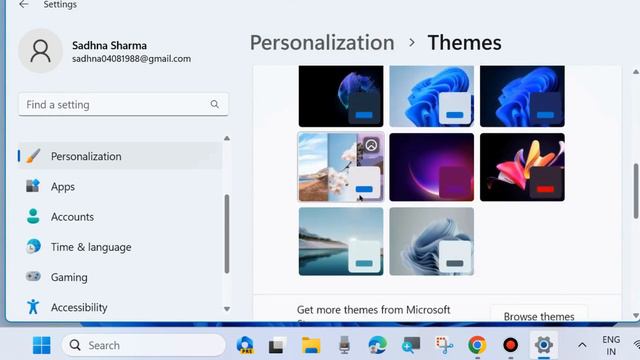Image resolution: width=640 pixels, height=360 pixels.
Task: Click the sadhna04081988@gmail.com email text
Action: click(131, 59)
